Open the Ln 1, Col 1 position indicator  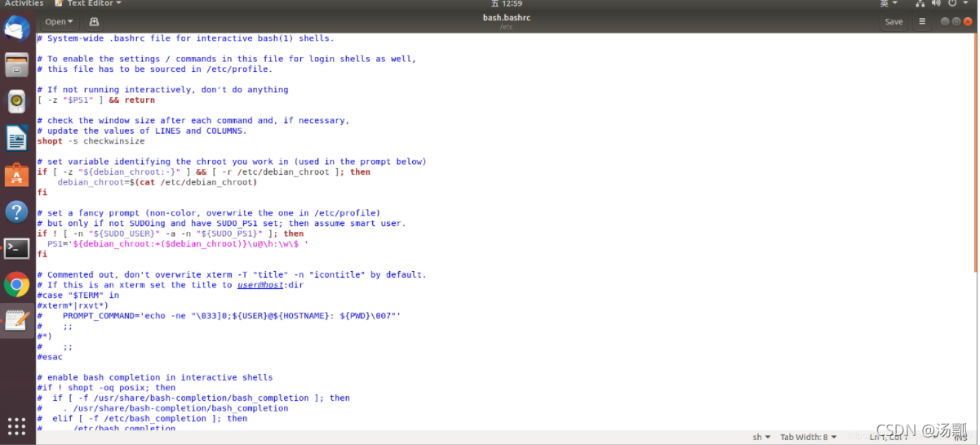(x=889, y=437)
